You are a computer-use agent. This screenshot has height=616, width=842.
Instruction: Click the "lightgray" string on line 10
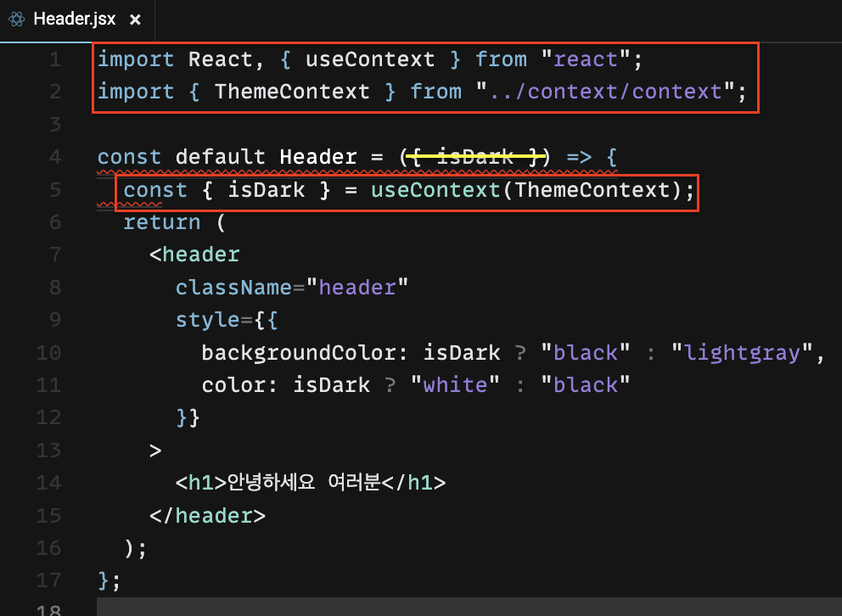tap(742, 353)
